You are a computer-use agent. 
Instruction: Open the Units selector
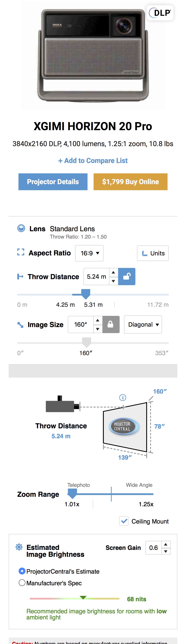point(153,253)
